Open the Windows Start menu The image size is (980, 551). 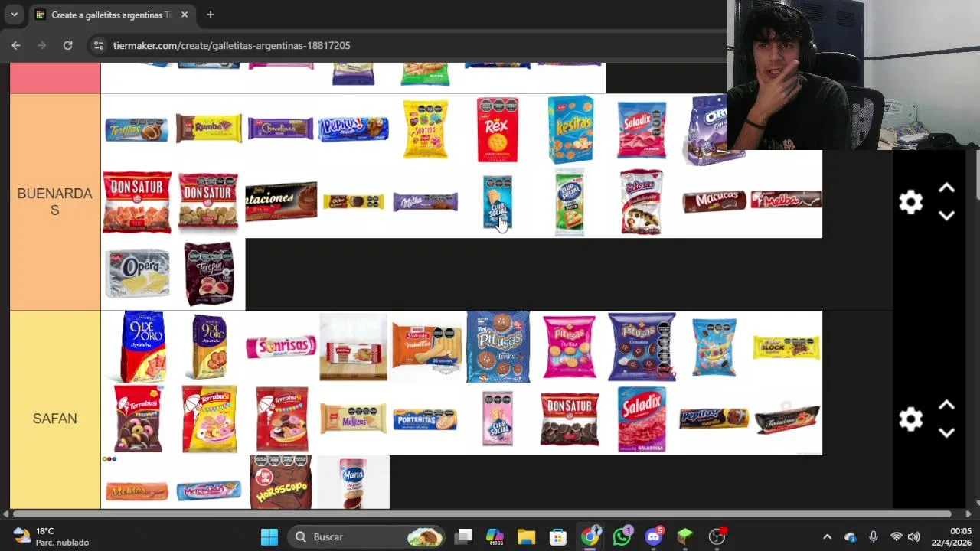tap(269, 536)
